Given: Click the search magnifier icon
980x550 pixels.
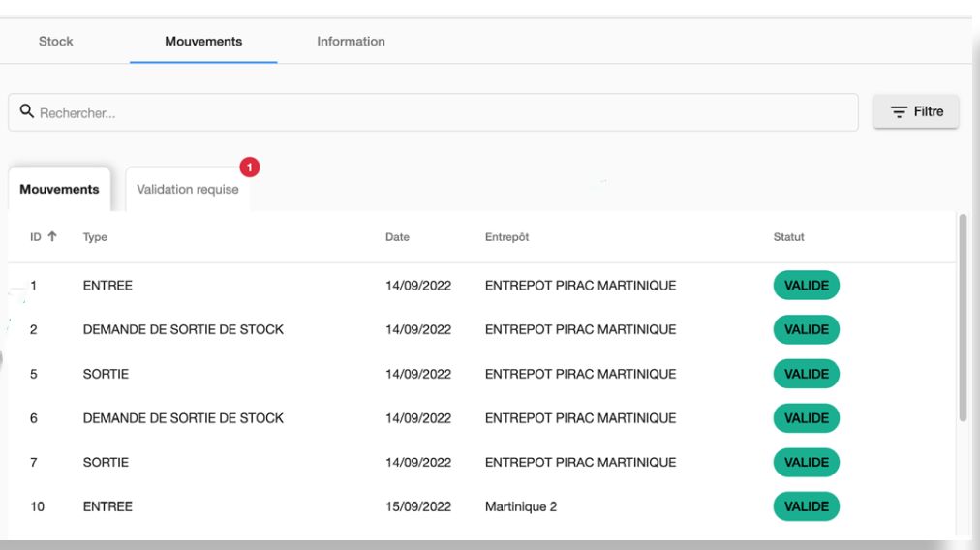Looking at the screenshot, I should 26,112.
